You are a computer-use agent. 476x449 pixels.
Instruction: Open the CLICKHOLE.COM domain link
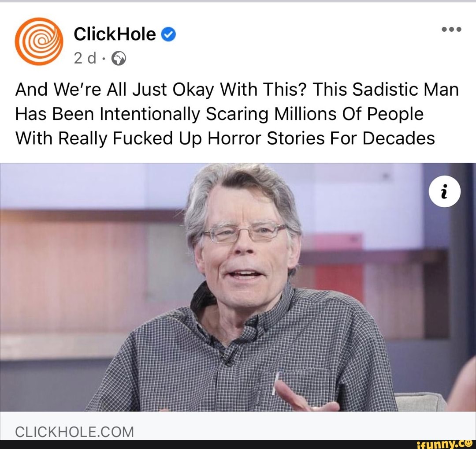click(74, 432)
